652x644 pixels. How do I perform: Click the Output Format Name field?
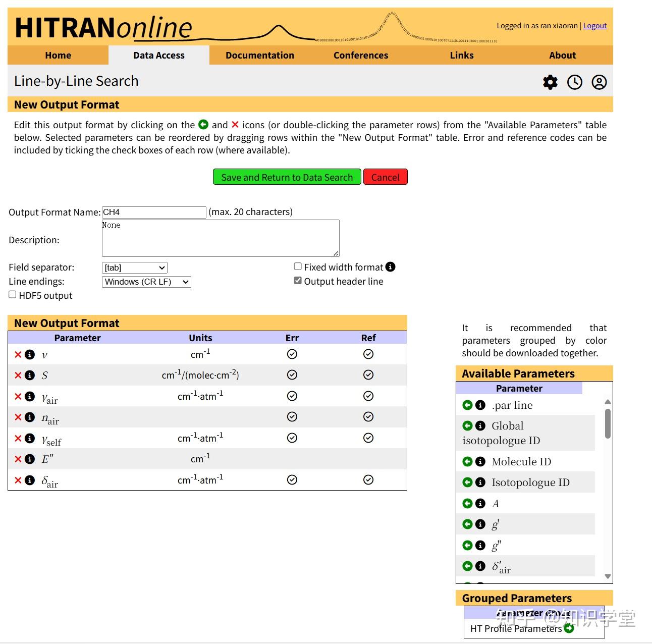(x=154, y=212)
